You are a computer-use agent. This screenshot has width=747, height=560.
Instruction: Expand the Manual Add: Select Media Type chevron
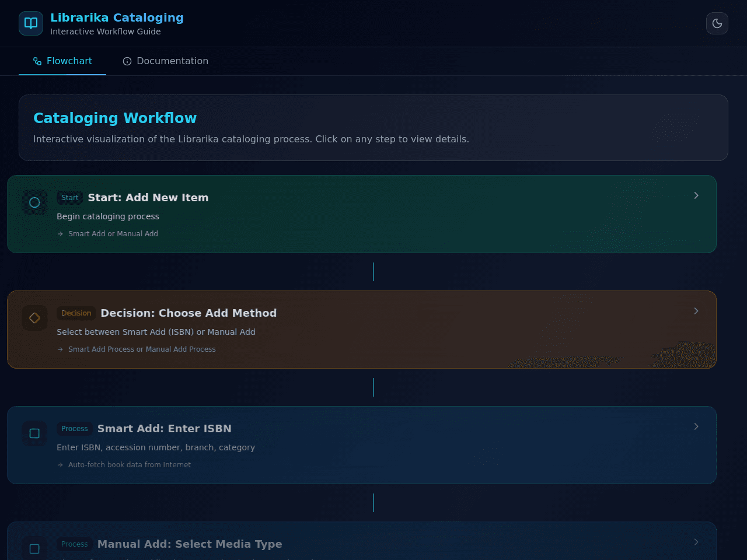click(696, 542)
